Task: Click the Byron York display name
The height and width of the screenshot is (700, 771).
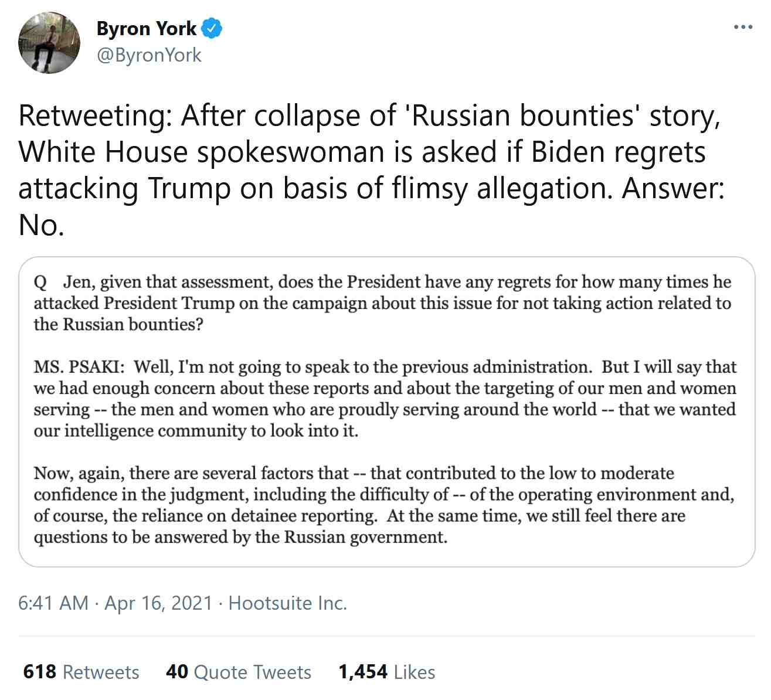Action: 146,28
